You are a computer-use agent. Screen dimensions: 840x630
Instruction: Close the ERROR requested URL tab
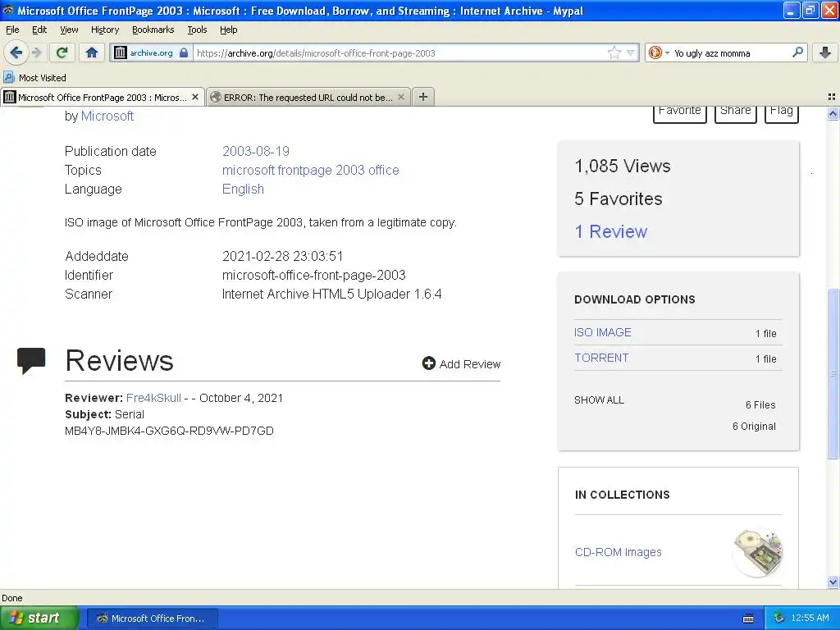pyautogui.click(x=400, y=97)
